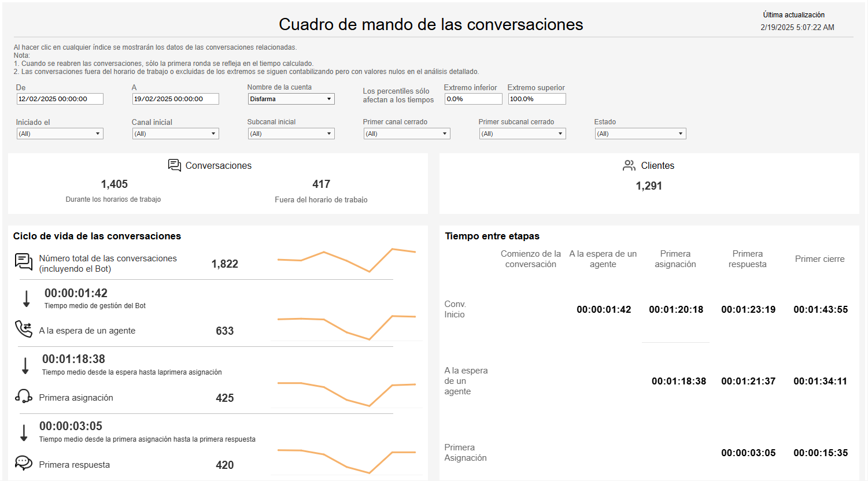This screenshot has width=868, height=481.
Task: Click the A la espera de un agente sparkline
Action: click(347, 327)
